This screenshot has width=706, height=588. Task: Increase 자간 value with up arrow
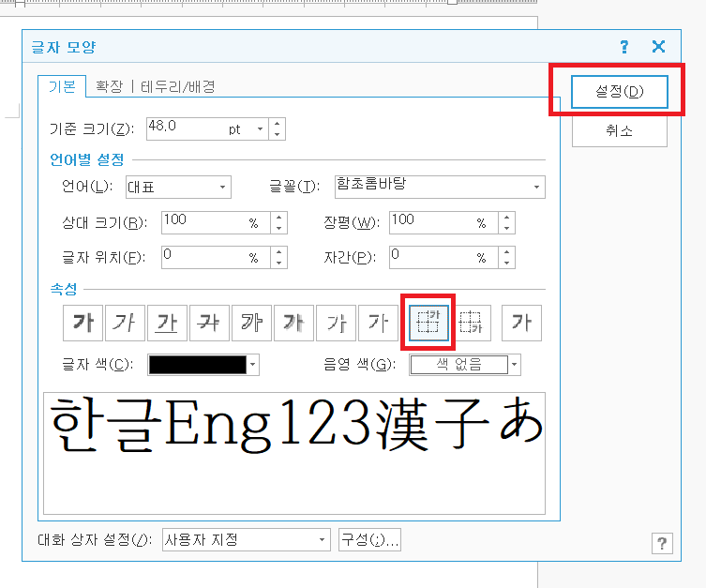point(507,251)
